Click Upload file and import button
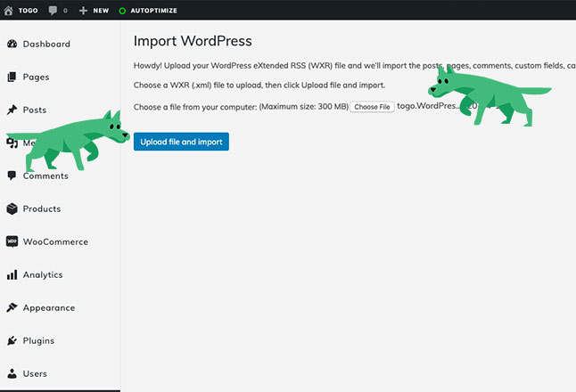 coord(181,142)
